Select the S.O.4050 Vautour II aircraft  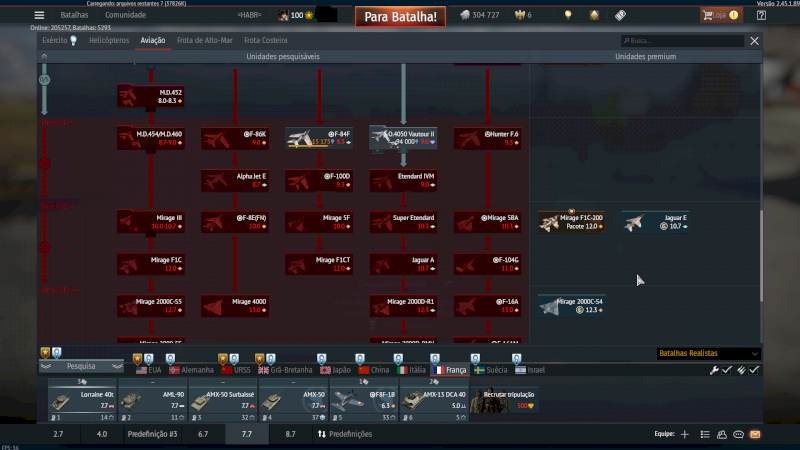click(403, 138)
